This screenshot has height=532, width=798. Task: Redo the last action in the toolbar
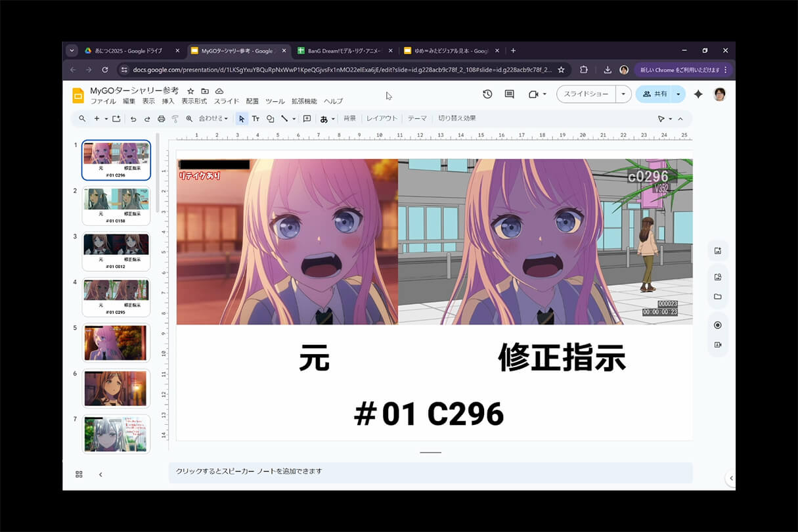pos(146,119)
